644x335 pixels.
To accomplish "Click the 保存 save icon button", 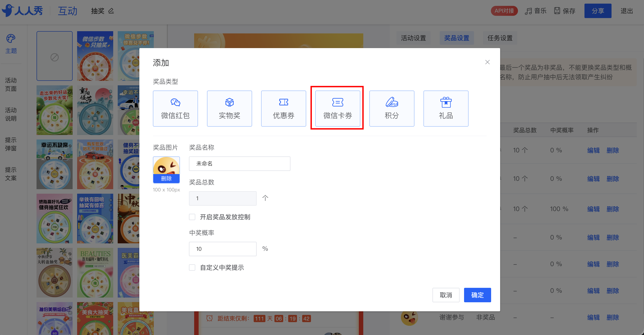I will [565, 11].
